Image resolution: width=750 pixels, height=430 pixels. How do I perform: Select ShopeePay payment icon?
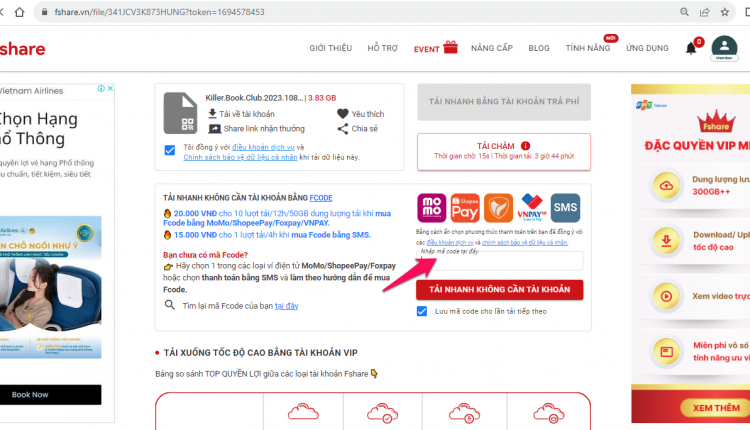465,208
